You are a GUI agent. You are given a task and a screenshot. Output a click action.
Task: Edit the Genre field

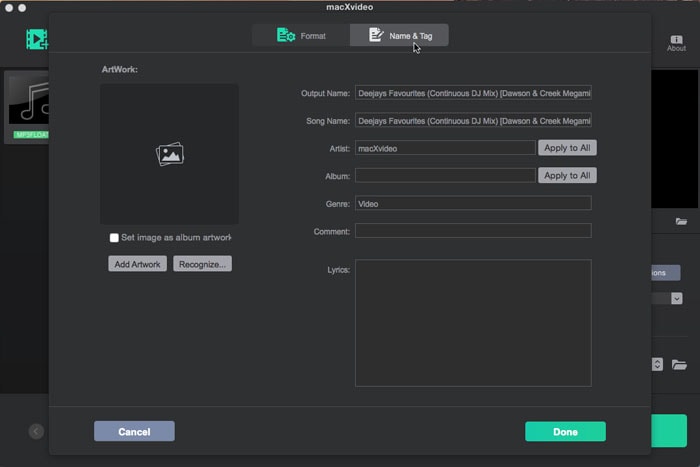pyautogui.click(x=473, y=204)
